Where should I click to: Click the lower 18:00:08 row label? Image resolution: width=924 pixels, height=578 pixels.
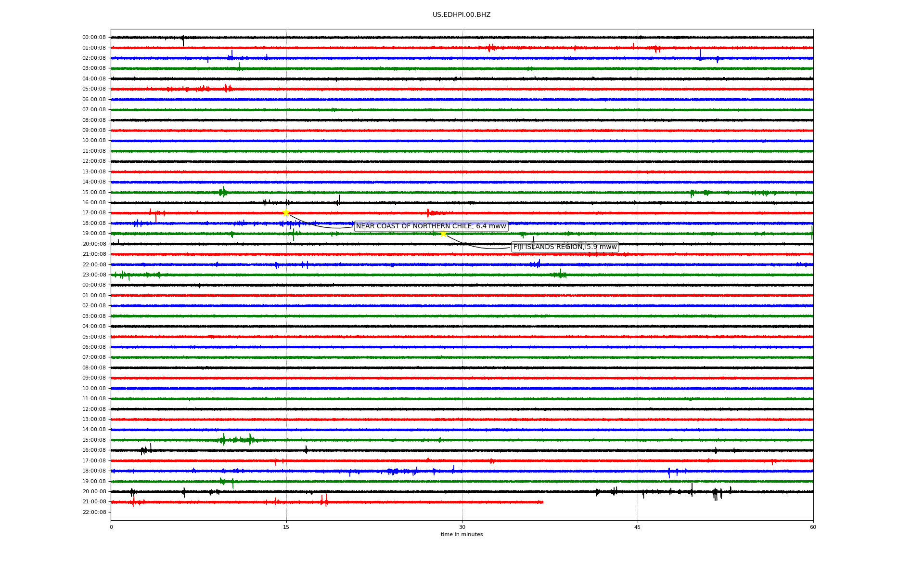[x=94, y=471]
